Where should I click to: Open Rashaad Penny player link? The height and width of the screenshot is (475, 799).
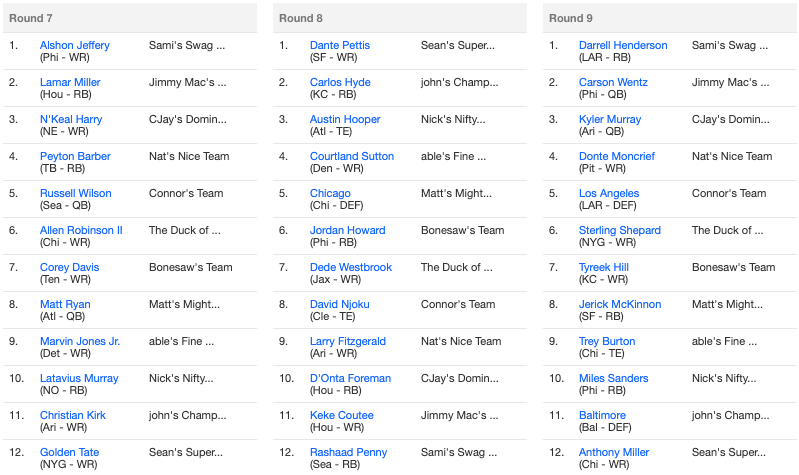(x=348, y=453)
